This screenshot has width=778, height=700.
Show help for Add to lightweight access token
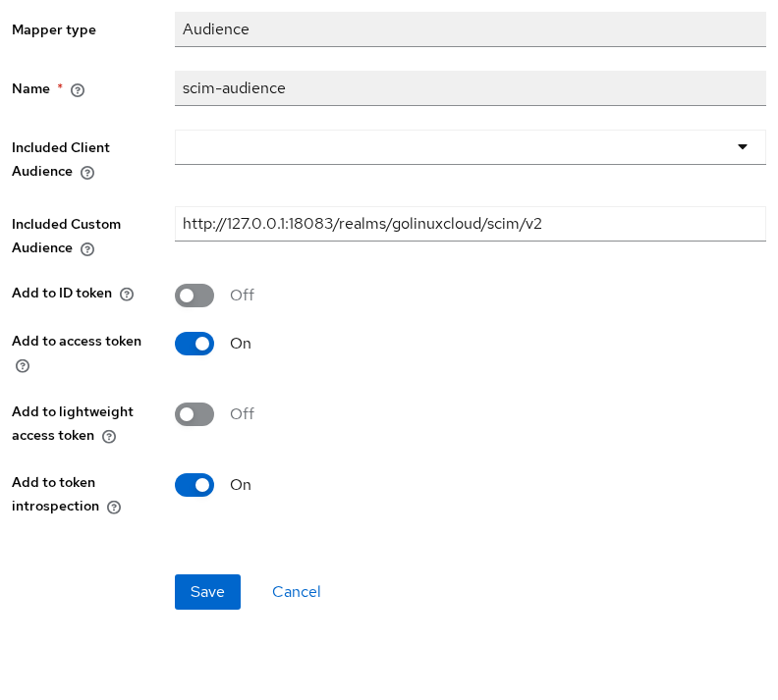click(x=109, y=436)
